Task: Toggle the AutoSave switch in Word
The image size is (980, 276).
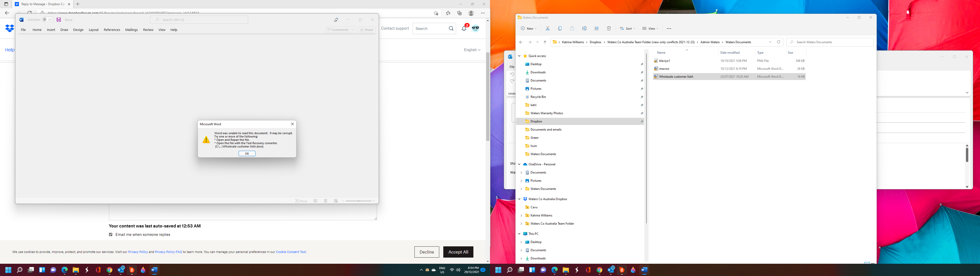Action: point(47,19)
